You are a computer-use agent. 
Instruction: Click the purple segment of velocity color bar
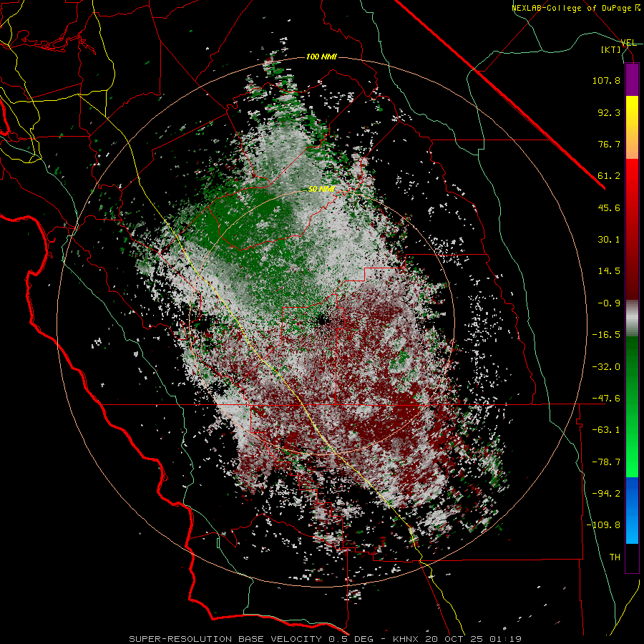click(632, 80)
